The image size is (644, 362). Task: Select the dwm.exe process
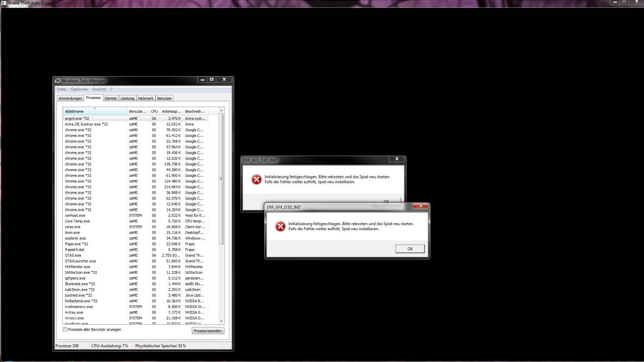(x=135, y=232)
